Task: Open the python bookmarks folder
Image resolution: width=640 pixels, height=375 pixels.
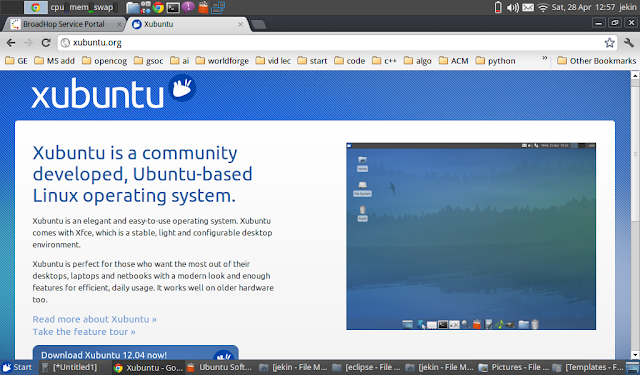Action: coord(496,61)
